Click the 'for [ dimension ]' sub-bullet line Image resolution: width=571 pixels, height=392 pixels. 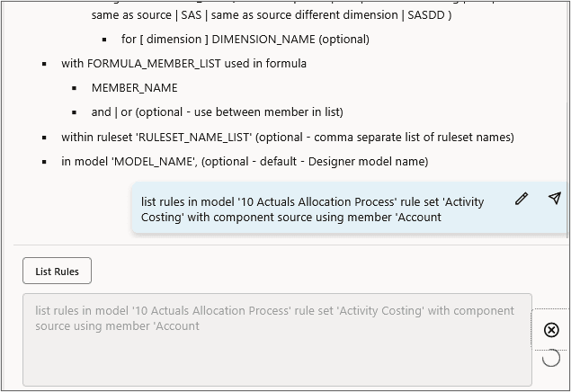pyautogui.click(x=245, y=40)
